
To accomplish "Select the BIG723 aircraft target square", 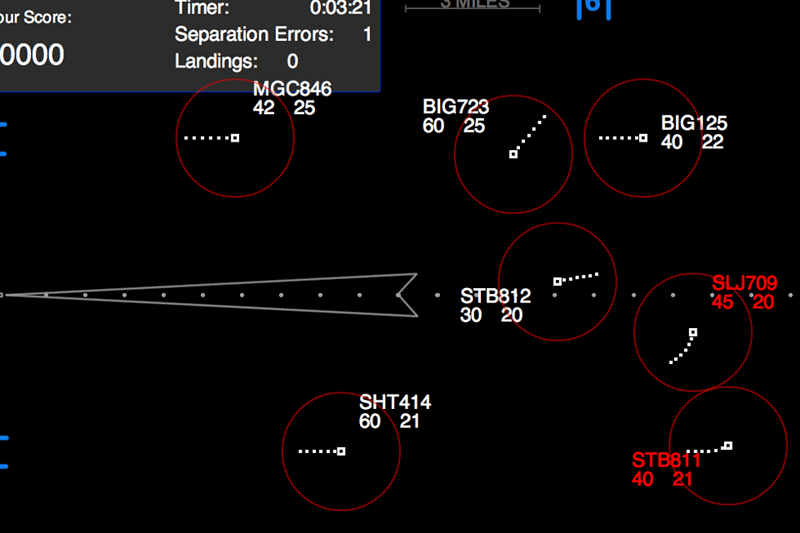I will (x=513, y=154).
